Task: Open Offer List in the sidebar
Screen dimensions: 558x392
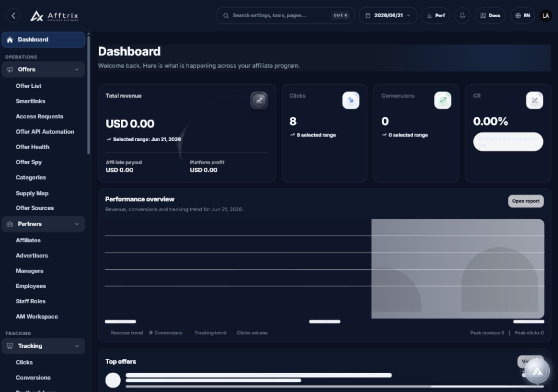Action: click(28, 86)
